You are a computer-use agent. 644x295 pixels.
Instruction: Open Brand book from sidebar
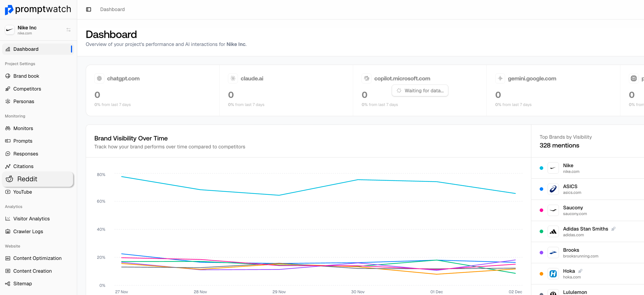[x=26, y=76]
